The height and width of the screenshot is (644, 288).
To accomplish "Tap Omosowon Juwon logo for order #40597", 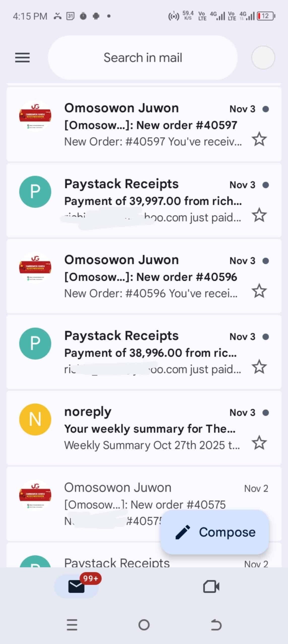I will coord(35,116).
